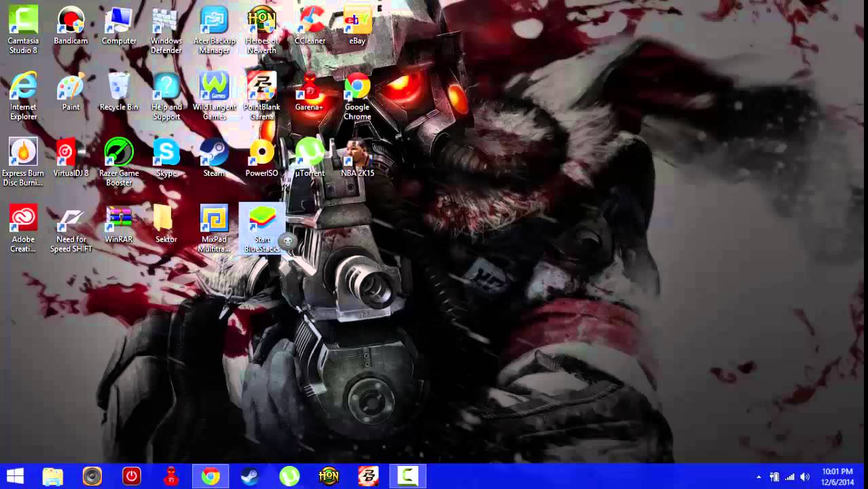
Task: Open the Sektor folder
Action: coord(166,225)
